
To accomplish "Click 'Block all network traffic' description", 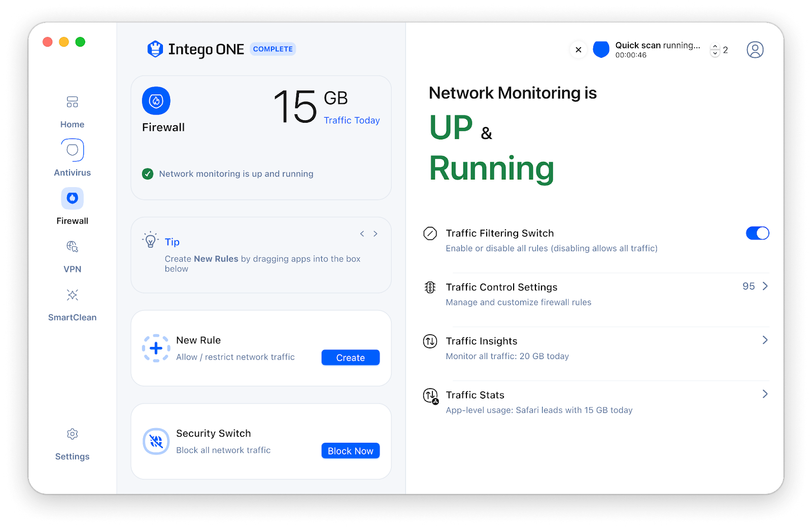I will click(x=223, y=450).
